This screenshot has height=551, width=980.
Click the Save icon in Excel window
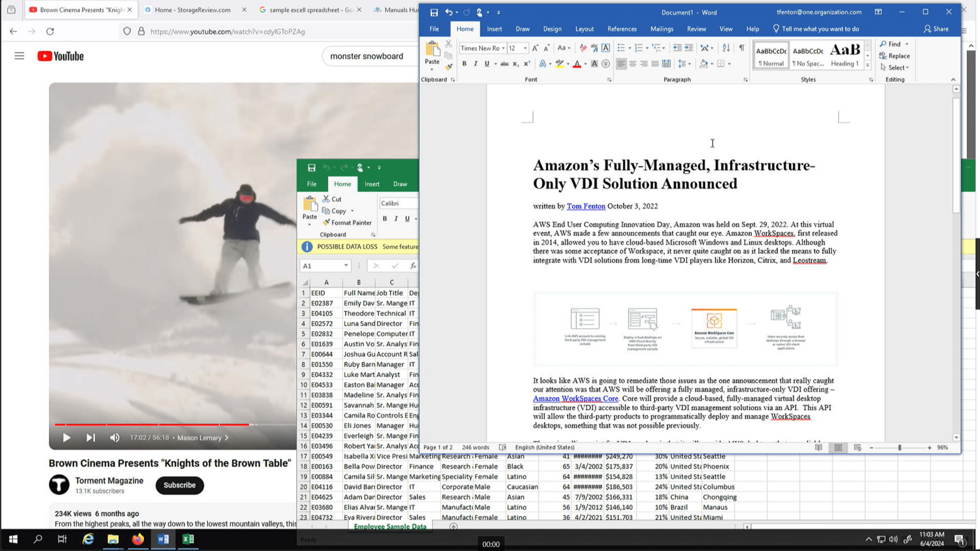[311, 167]
